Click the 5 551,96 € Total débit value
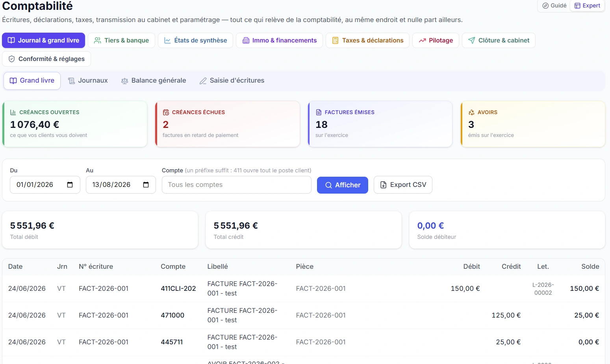This screenshot has height=364, width=610. click(32, 226)
